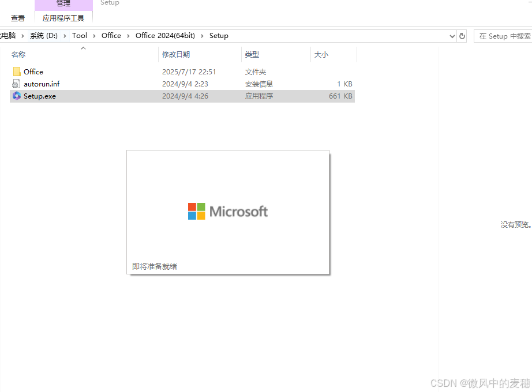Select the autorun.inf file name

(x=42, y=84)
